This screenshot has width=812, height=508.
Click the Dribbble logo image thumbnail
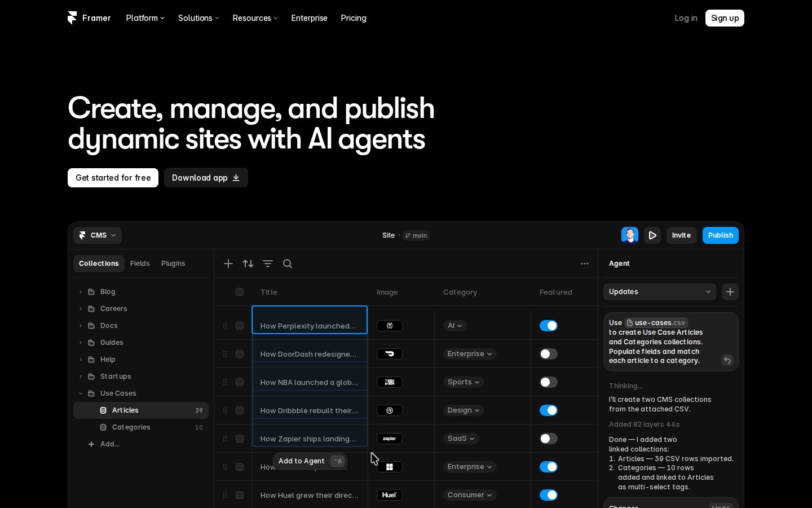tap(390, 410)
